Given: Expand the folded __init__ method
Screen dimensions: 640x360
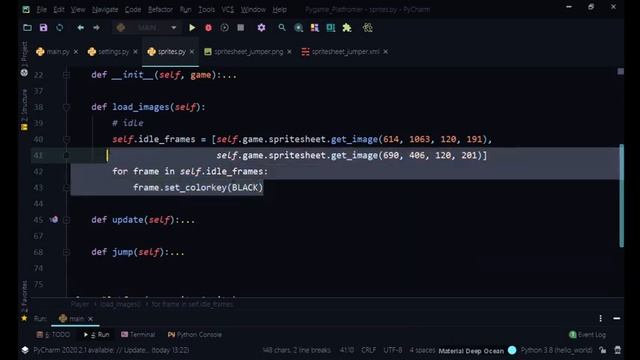Looking at the screenshot, I should [66, 75].
